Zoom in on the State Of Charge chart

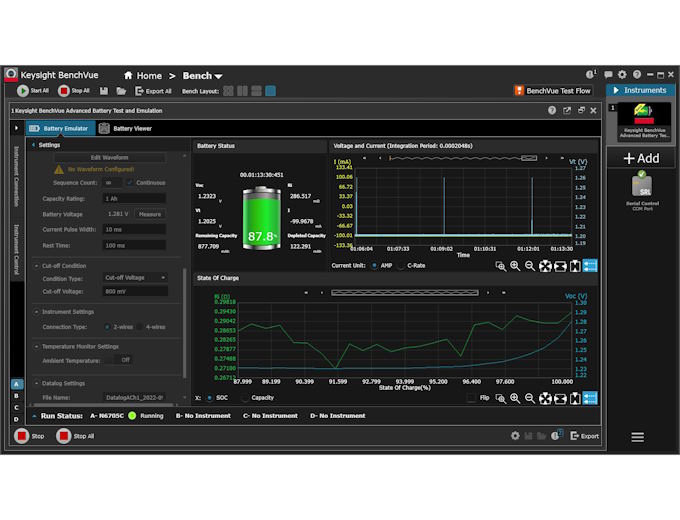tap(515, 398)
